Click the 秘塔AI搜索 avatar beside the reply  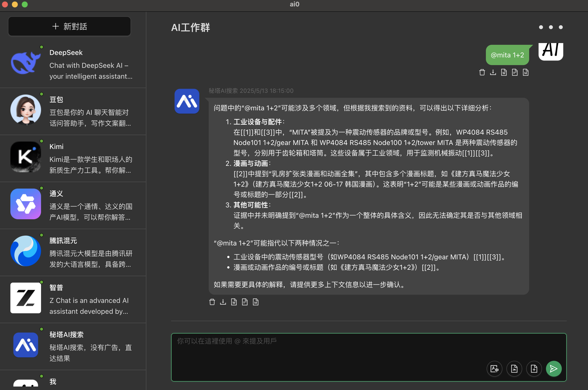[187, 101]
